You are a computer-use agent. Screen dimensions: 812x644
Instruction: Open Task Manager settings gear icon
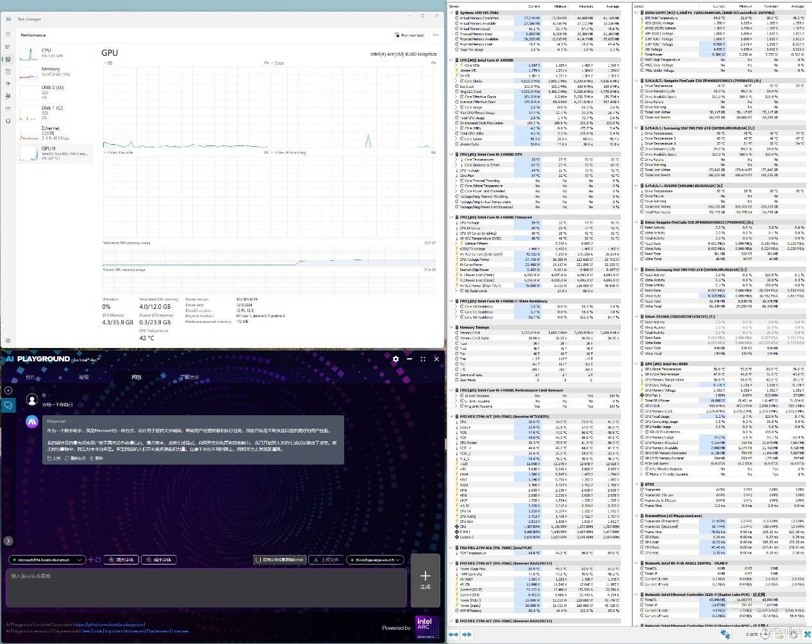tap(8, 340)
